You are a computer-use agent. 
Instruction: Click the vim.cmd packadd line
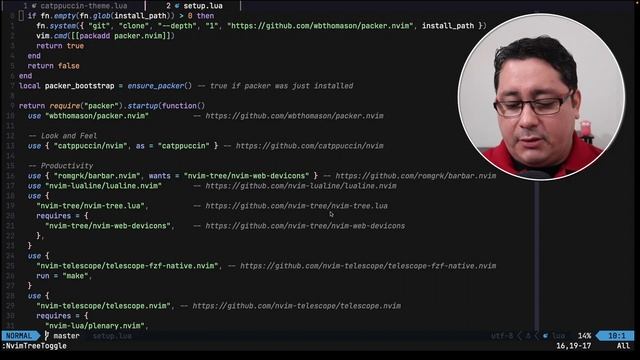(x=105, y=36)
